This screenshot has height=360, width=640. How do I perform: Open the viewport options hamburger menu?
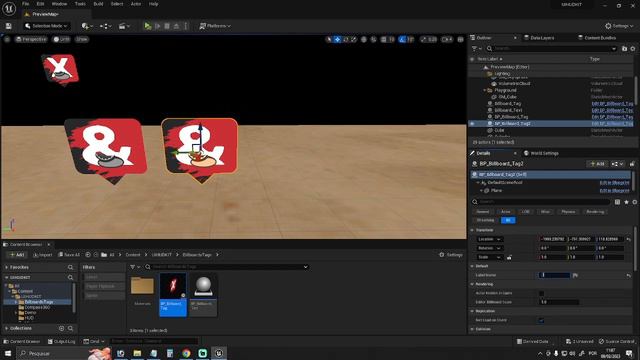(x=7, y=39)
